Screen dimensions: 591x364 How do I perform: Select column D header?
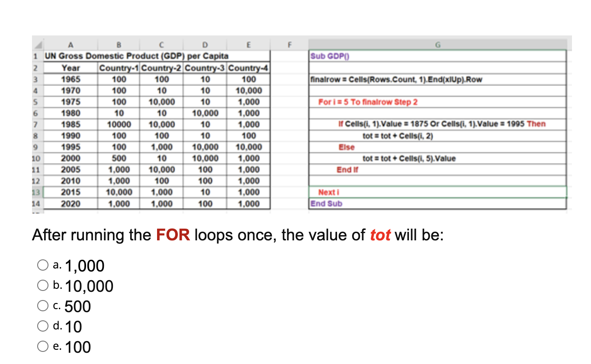[x=205, y=44]
